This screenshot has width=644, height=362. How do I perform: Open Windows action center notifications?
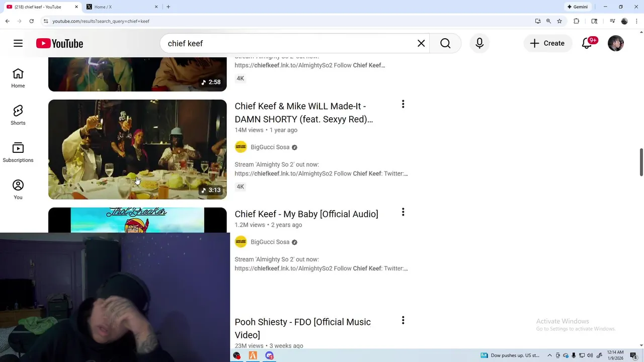click(633, 355)
